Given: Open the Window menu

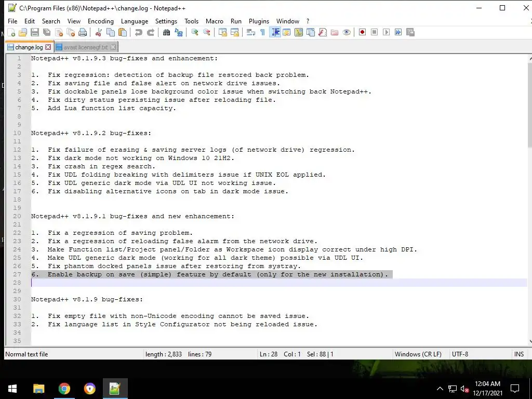Looking at the screenshot, I should click(x=288, y=21).
